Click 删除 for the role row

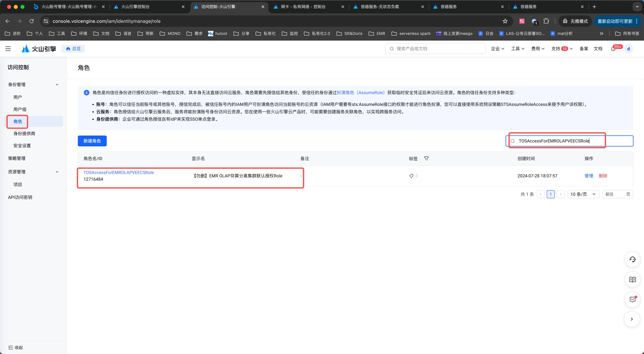point(603,176)
